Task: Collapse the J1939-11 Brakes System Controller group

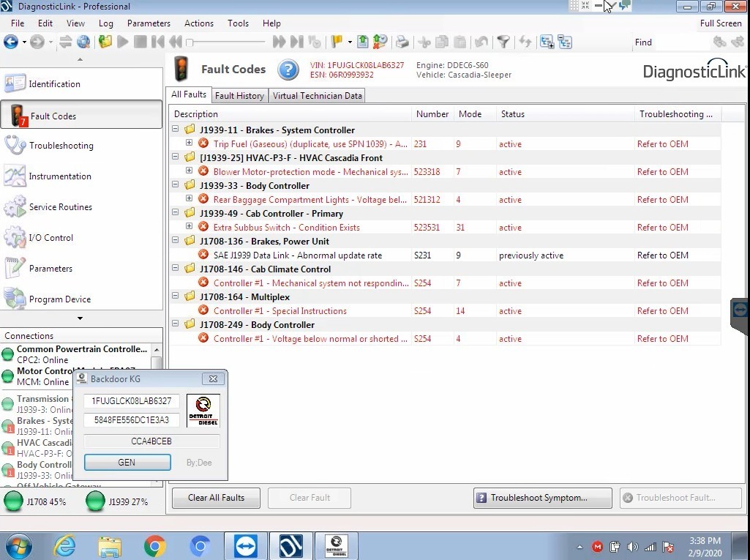Action: [176, 129]
